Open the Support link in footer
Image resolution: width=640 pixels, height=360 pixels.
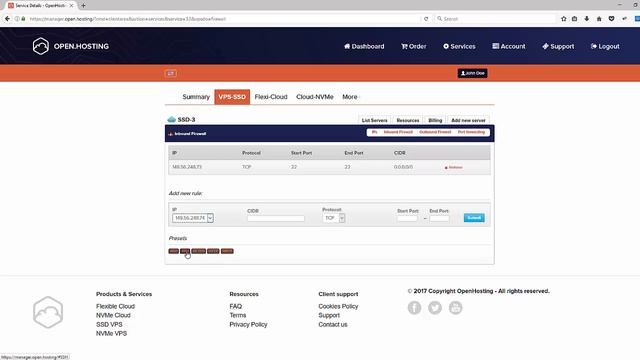click(329, 315)
